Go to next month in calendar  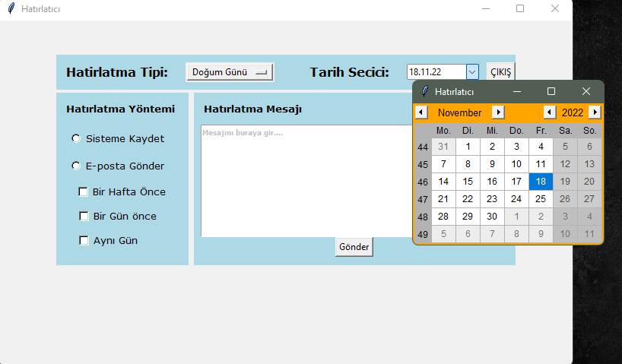[498, 112]
